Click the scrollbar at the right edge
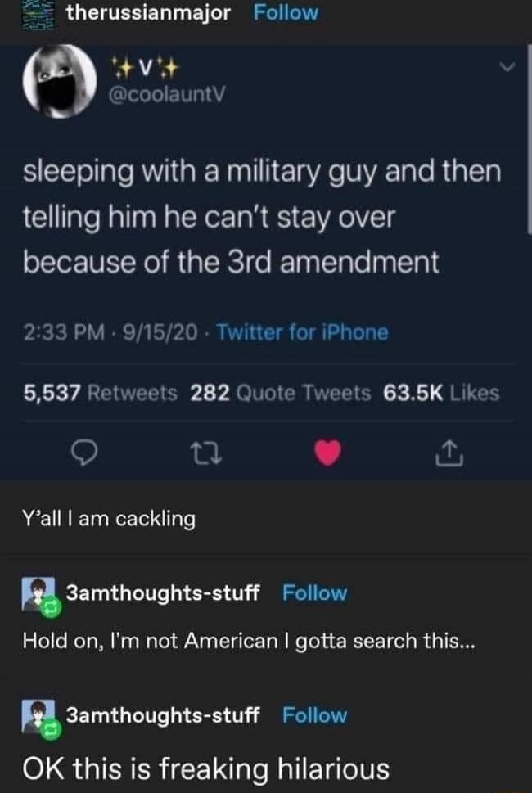Screen dimensions: 532x793 pos(529,137)
